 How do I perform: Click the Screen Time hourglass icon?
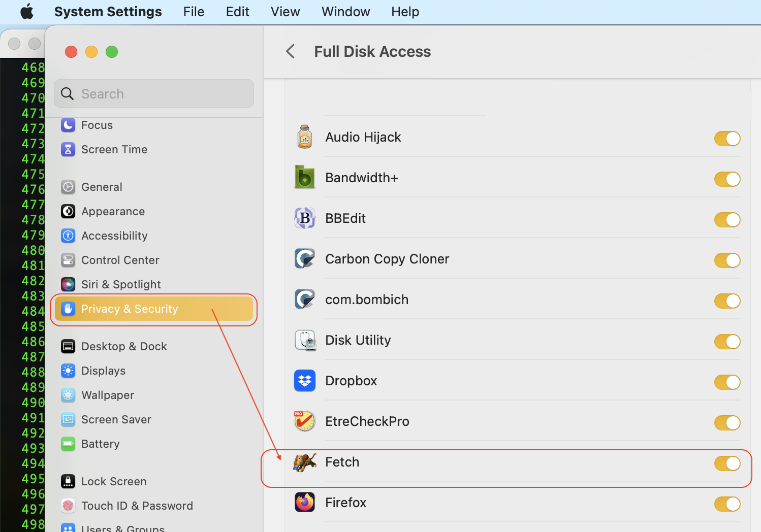point(68,149)
